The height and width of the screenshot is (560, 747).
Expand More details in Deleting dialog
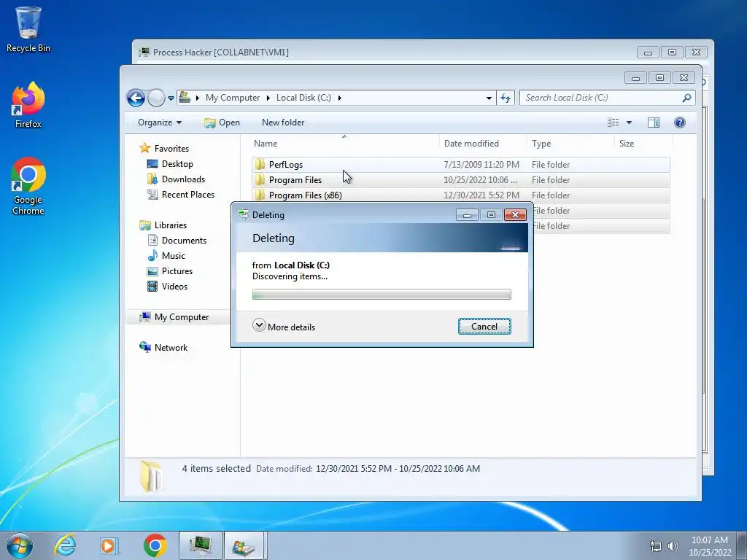point(284,326)
